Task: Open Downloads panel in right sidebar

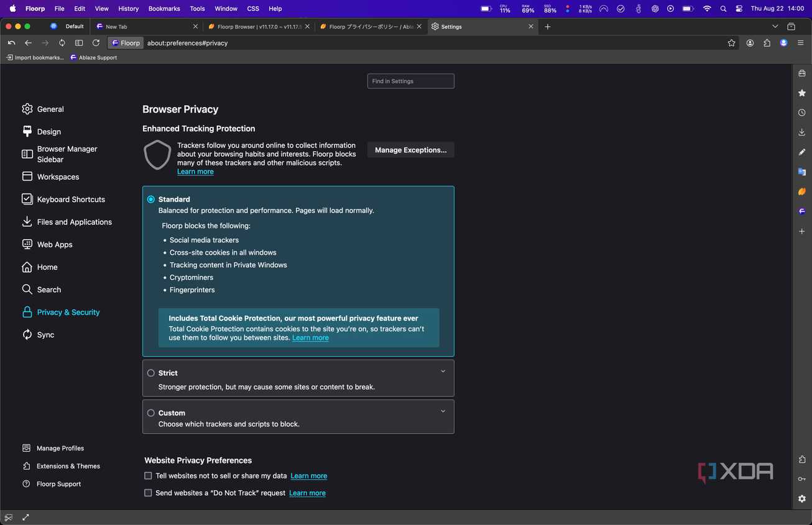Action: [802, 132]
